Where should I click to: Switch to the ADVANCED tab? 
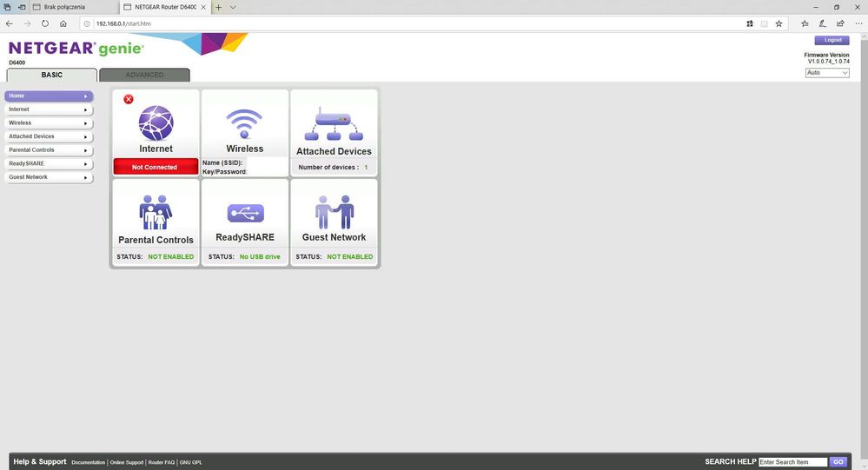(144, 76)
